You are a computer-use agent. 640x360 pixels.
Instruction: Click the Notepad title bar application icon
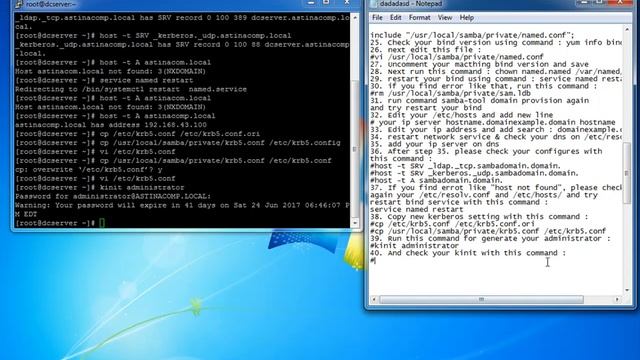pos(373,4)
